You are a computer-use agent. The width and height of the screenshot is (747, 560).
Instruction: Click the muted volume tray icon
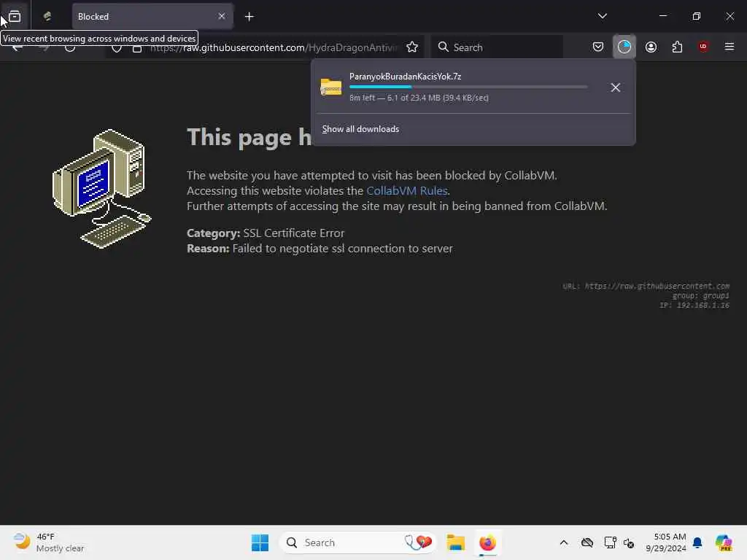[629, 542]
